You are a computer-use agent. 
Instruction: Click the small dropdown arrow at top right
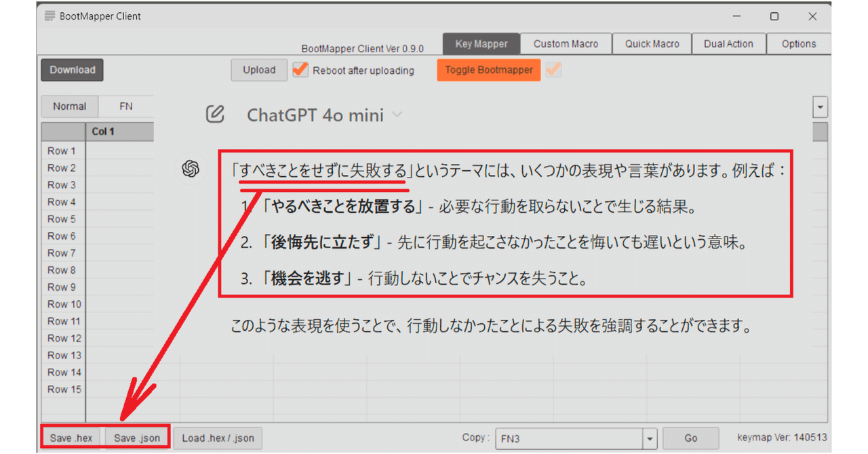coord(820,106)
